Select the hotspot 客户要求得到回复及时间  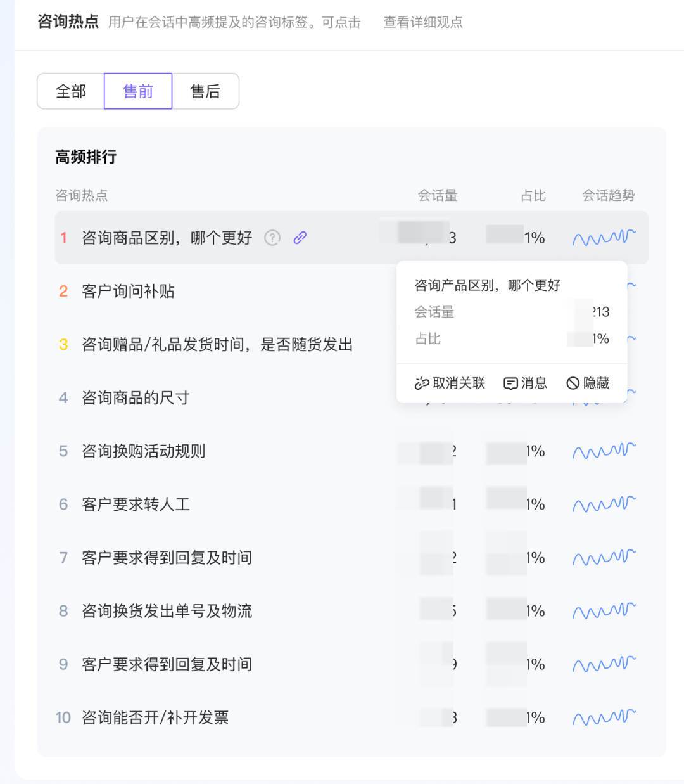click(x=166, y=557)
